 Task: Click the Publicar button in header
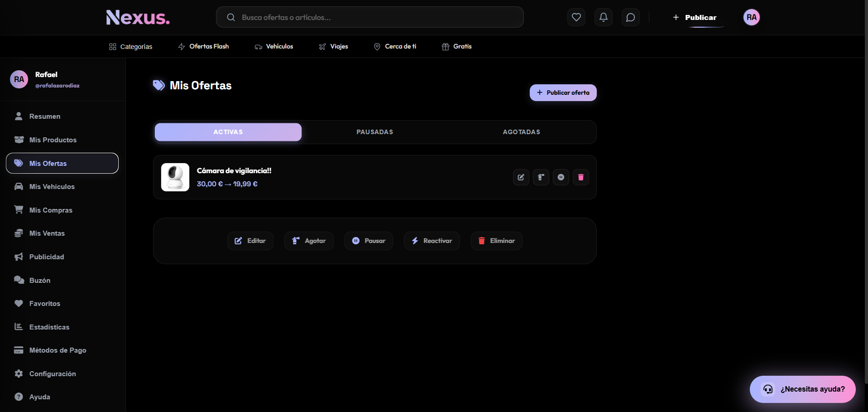pos(695,17)
